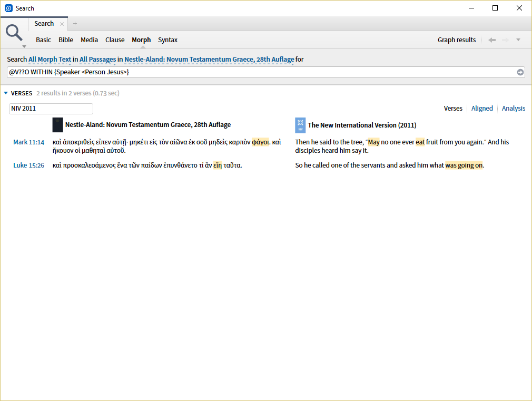Add a new tab with the plus icon
Viewport: 532px width, 401px height.
75,23
